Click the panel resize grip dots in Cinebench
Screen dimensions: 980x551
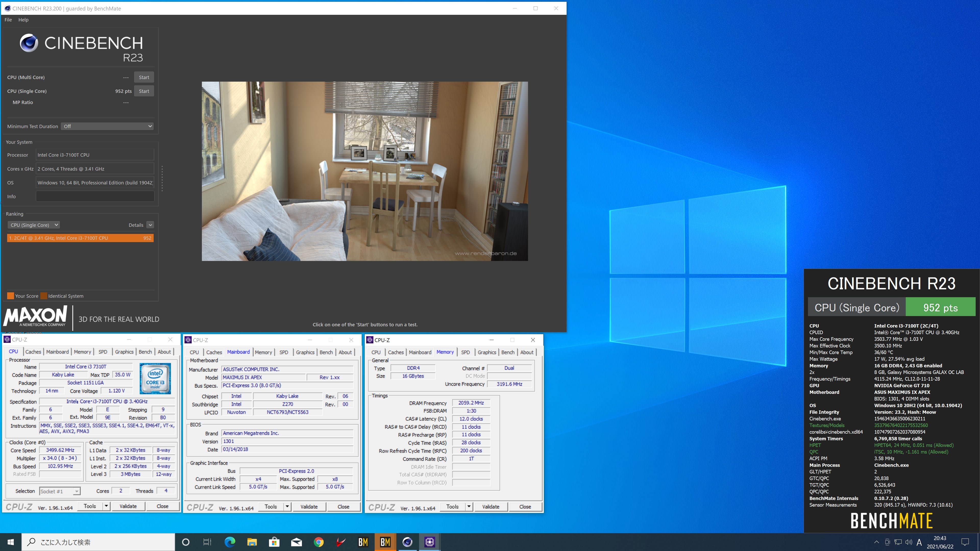coord(162,179)
